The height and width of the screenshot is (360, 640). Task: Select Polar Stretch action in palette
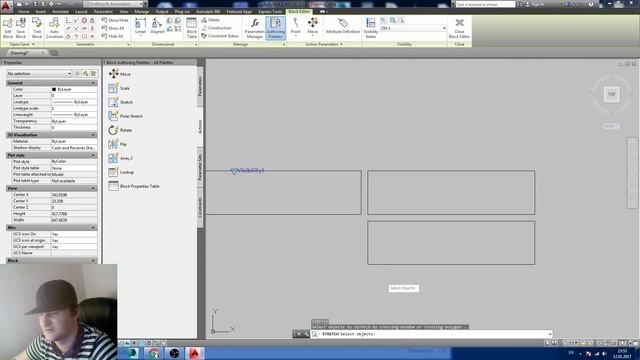pyautogui.click(x=125, y=116)
